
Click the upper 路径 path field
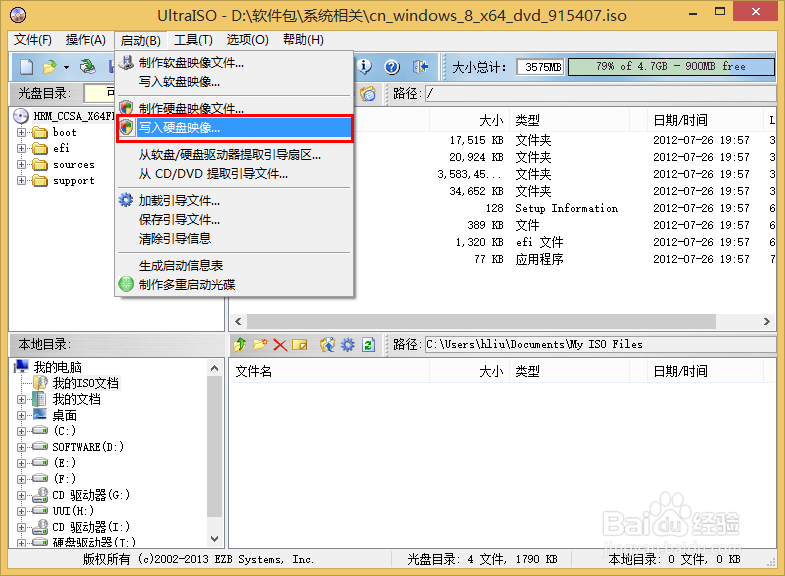pos(600,94)
